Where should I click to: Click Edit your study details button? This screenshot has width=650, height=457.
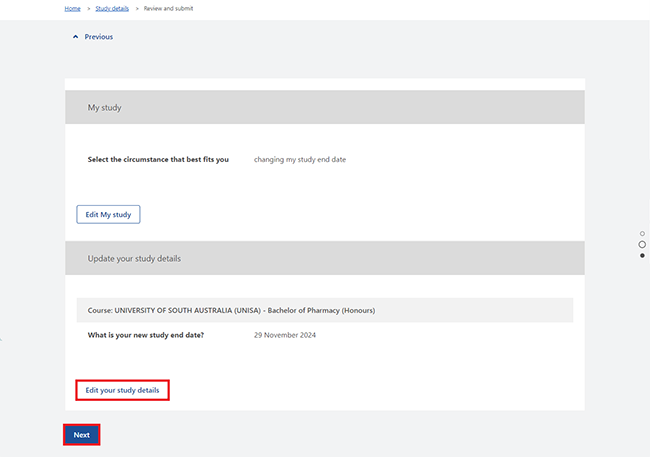(x=122, y=390)
